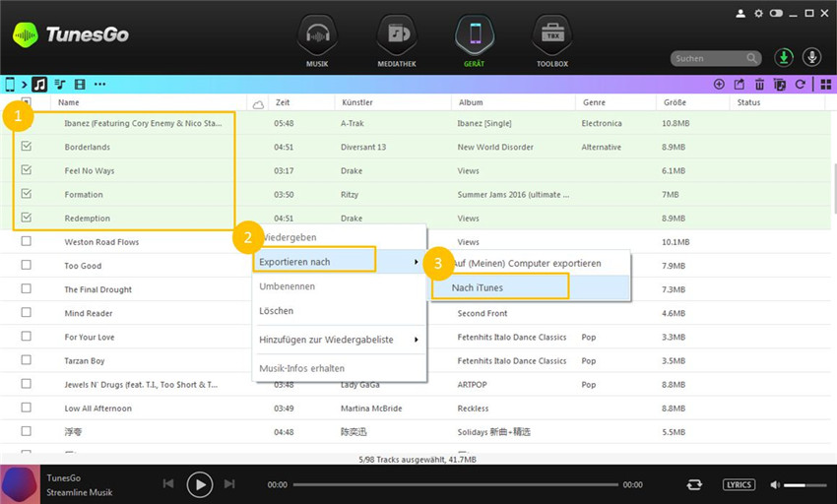Click the cloud column header icon
This screenshot has height=504, width=837.
point(258,104)
